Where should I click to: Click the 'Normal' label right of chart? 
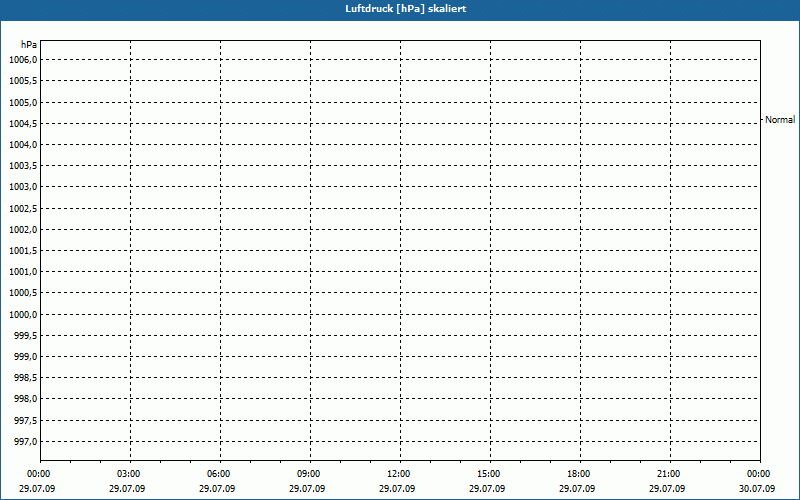(x=779, y=120)
